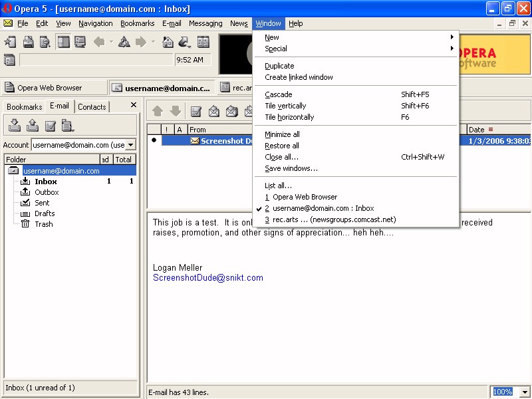The image size is (532, 399).
Task: Select the Drafts folder
Action: pyautogui.click(x=45, y=213)
